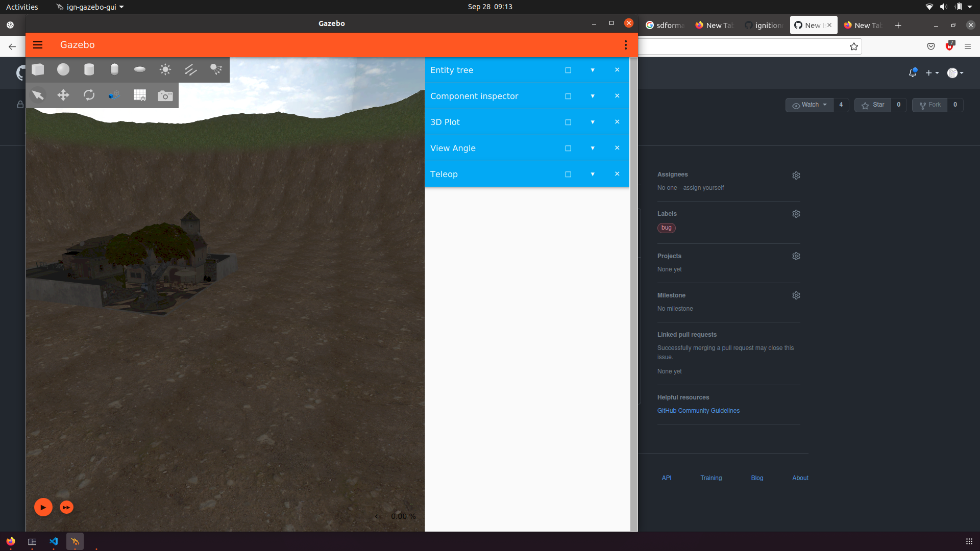
Task: Take a screenshot with the camera tool
Action: [165, 95]
